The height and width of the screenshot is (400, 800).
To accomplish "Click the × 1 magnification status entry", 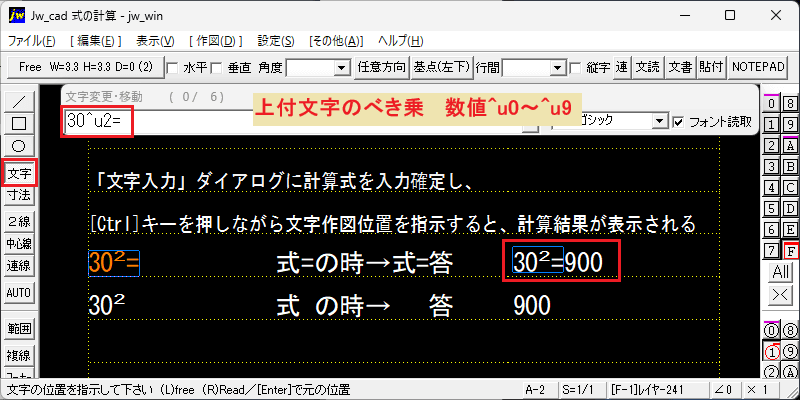I will pyautogui.click(x=764, y=390).
